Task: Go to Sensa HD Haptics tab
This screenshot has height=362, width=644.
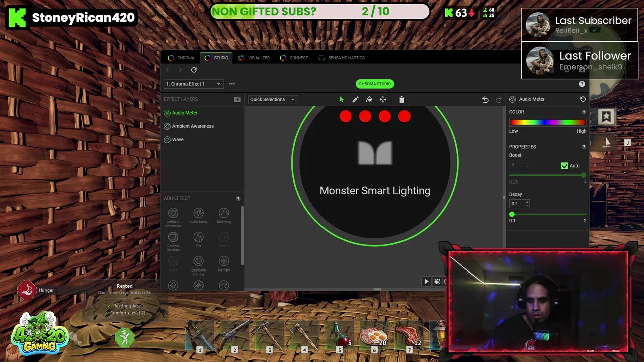Action: (x=342, y=58)
